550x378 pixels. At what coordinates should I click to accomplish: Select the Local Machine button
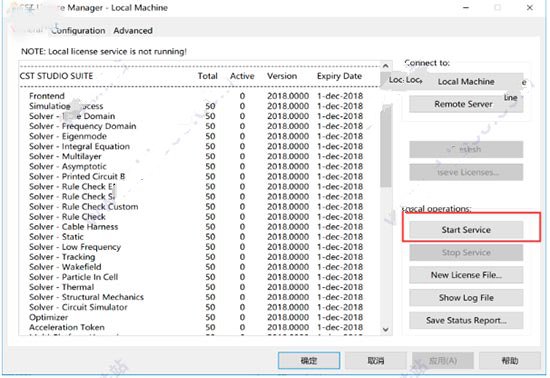tap(466, 82)
